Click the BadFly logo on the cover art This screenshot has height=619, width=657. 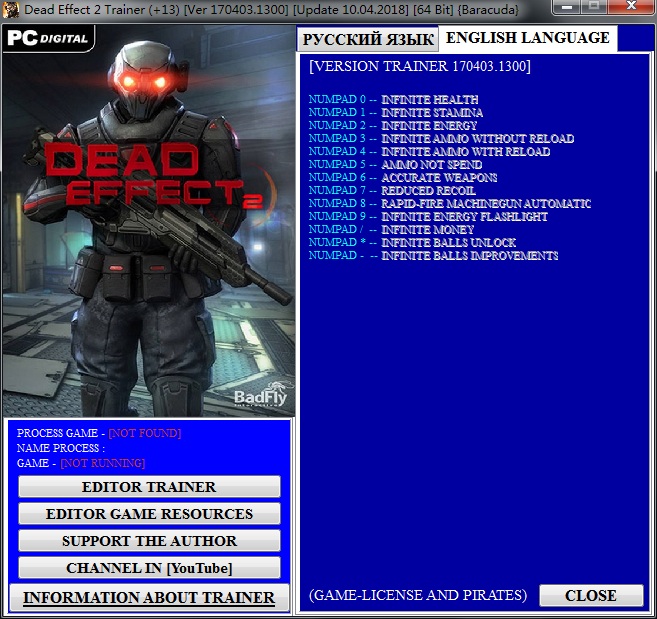point(262,394)
